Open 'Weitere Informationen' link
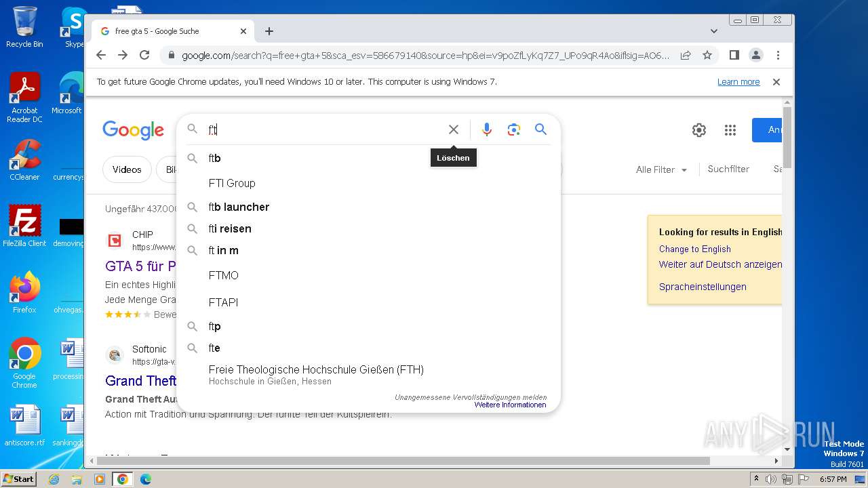 pyautogui.click(x=510, y=405)
